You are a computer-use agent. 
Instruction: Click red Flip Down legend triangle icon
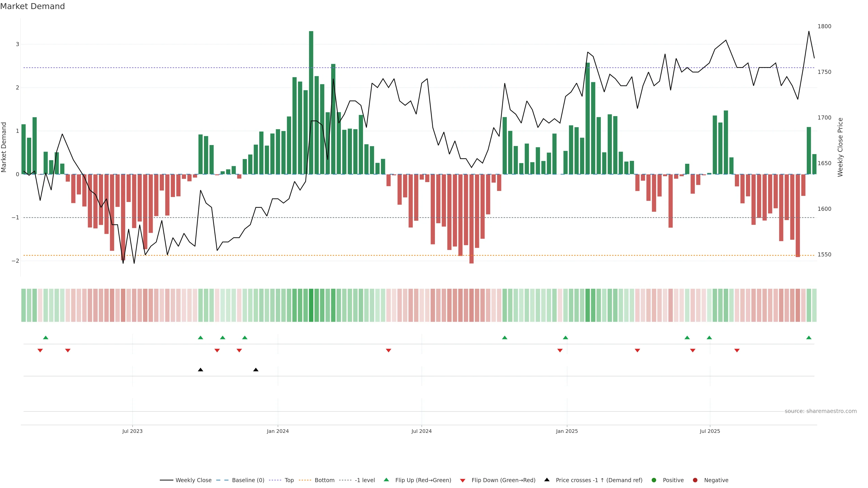coord(463,480)
